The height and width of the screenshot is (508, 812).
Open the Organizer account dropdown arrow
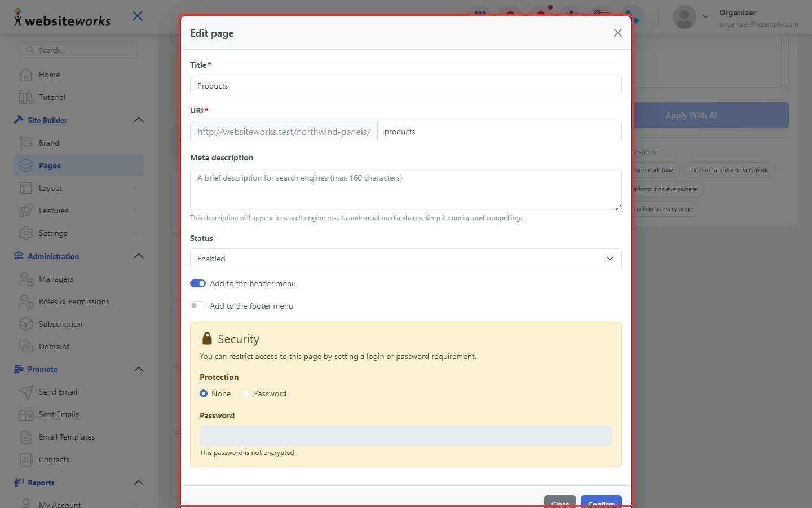[705, 17]
